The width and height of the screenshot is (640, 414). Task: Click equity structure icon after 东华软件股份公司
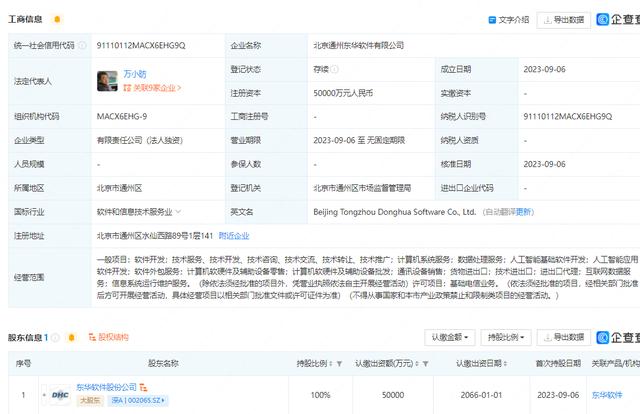(143, 387)
